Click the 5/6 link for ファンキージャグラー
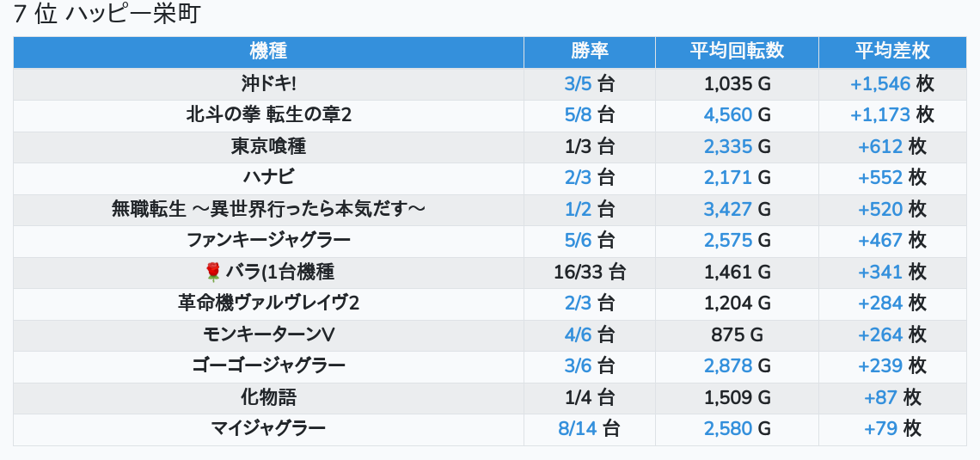 [x=578, y=241]
